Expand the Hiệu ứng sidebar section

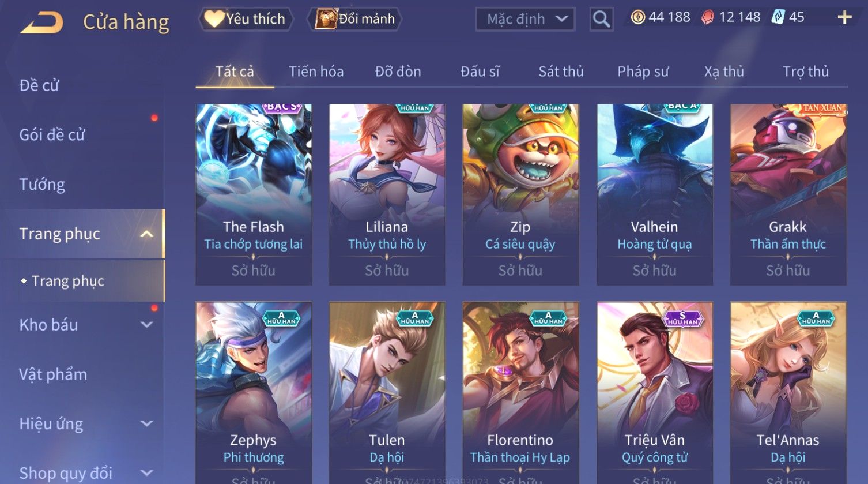click(x=146, y=424)
